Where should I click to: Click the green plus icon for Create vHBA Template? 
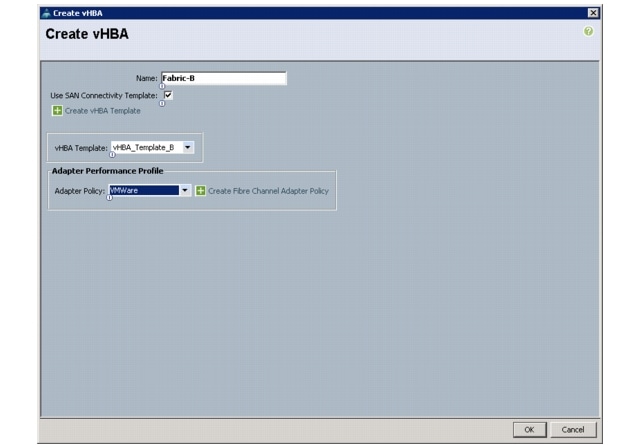57,111
